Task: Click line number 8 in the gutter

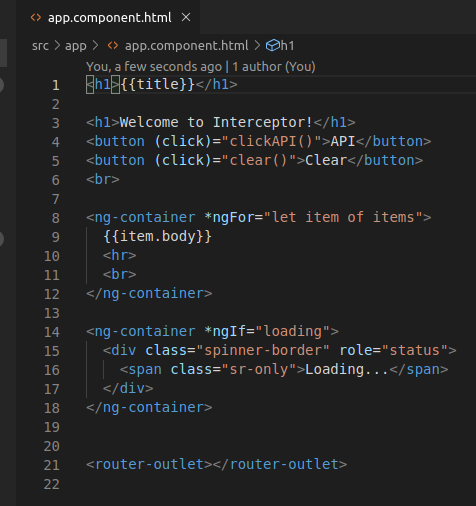Action: (x=56, y=218)
